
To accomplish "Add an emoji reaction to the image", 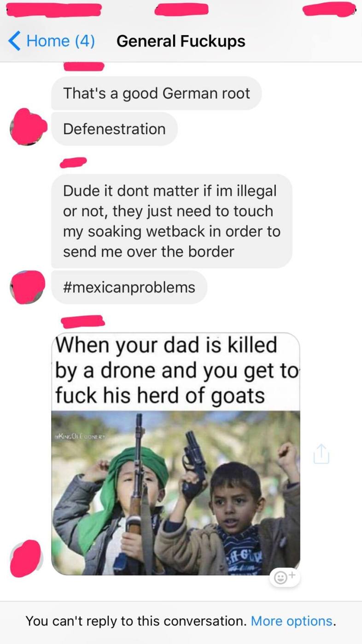I will (x=285, y=577).
